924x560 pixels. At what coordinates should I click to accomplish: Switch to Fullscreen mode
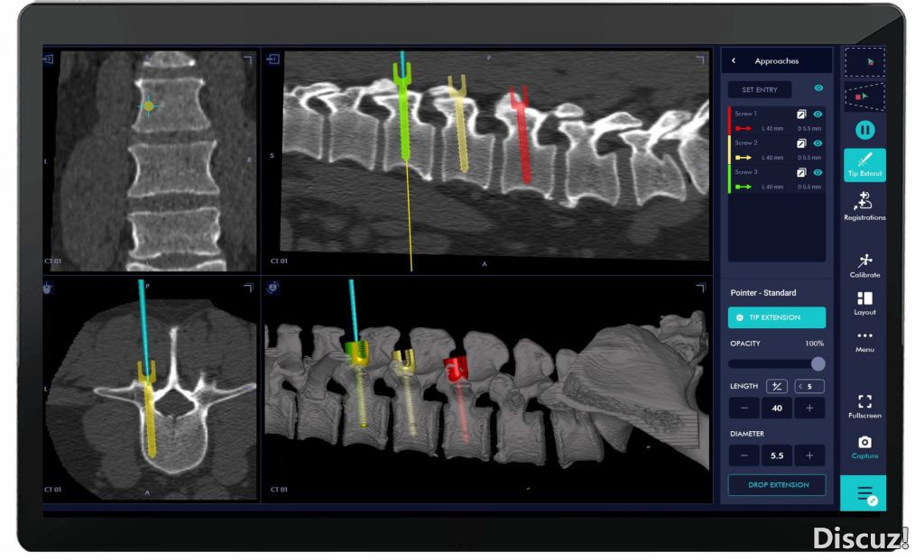pyautogui.click(x=864, y=407)
